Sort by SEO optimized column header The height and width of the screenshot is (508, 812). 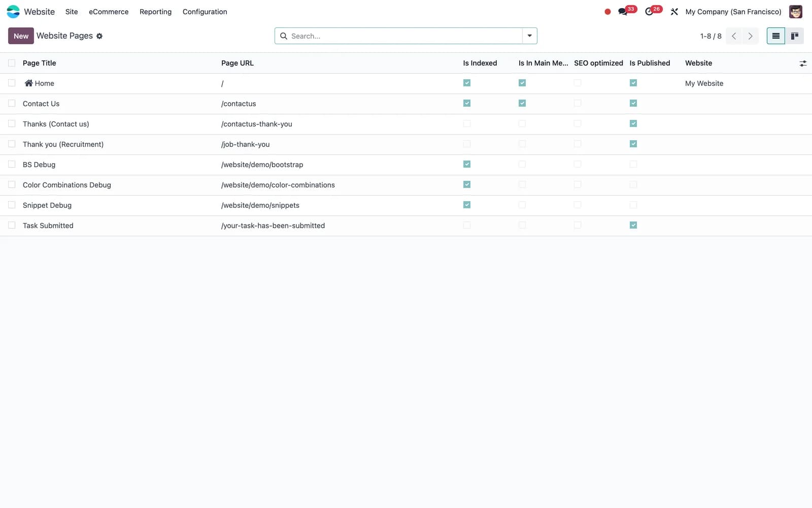(x=598, y=63)
